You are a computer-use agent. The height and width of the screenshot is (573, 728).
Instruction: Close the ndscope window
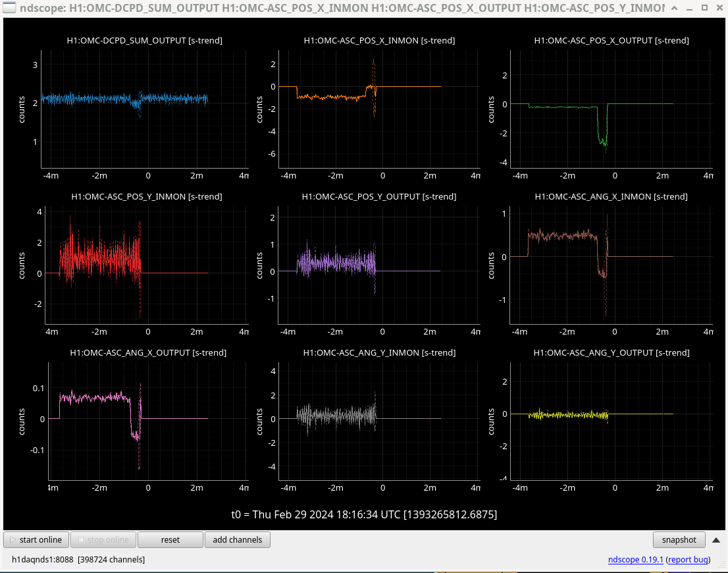pyautogui.click(x=718, y=8)
